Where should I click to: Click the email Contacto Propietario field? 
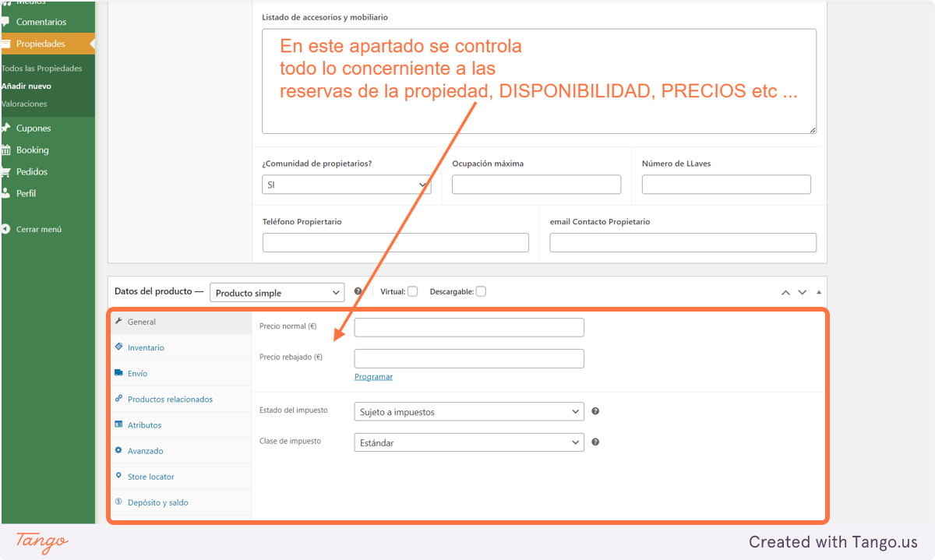point(683,243)
